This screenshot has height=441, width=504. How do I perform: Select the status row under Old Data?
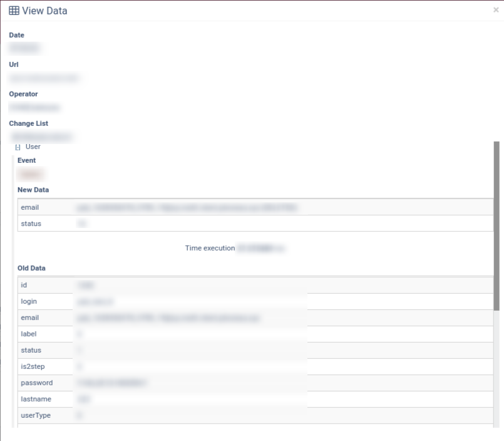pyautogui.click(x=254, y=350)
